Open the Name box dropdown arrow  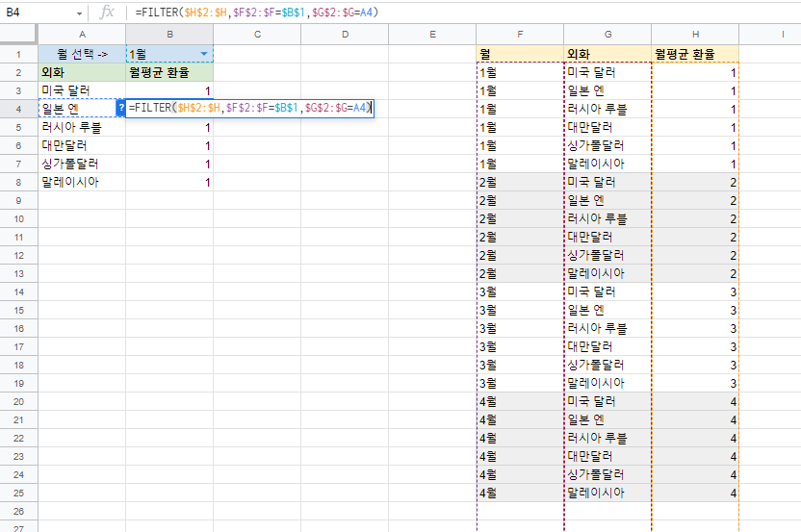point(79,13)
